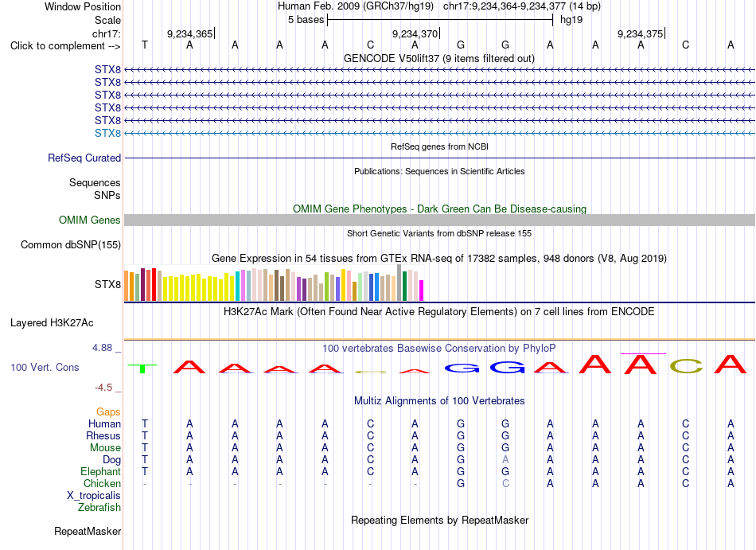This screenshot has height=550, width=756.
Task: Open 'Short Genetic Variants from dbSNP release 155'
Action: [x=439, y=233]
